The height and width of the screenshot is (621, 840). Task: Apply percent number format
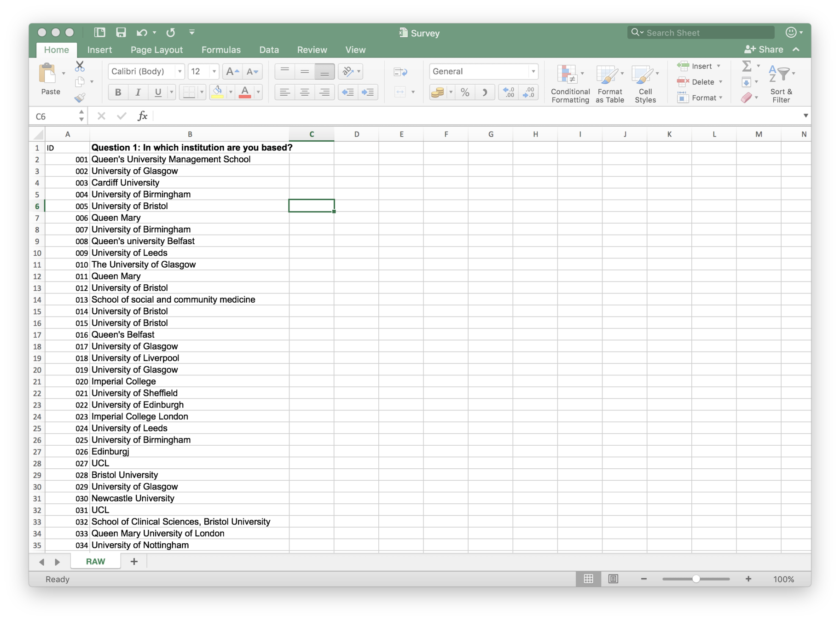pyautogui.click(x=464, y=92)
